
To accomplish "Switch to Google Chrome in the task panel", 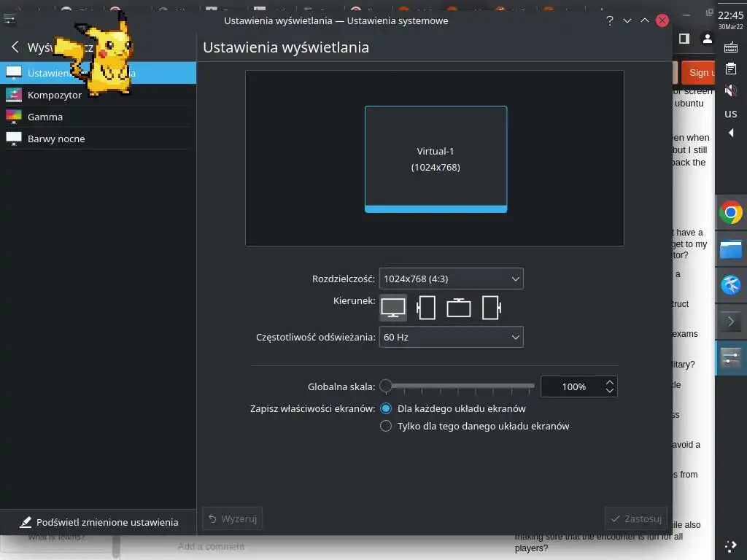I will (731, 212).
